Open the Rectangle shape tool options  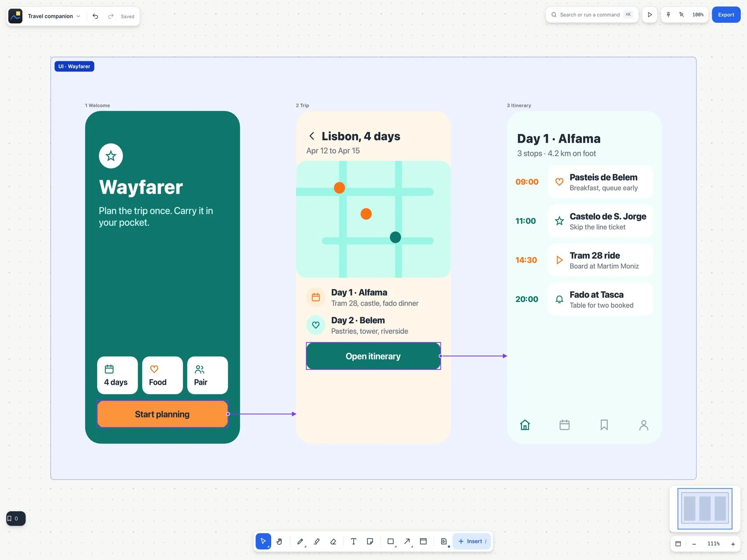(x=391, y=542)
